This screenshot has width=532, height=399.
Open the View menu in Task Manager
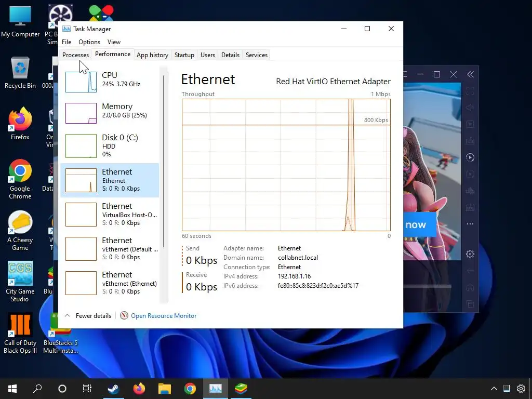point(114,42)
